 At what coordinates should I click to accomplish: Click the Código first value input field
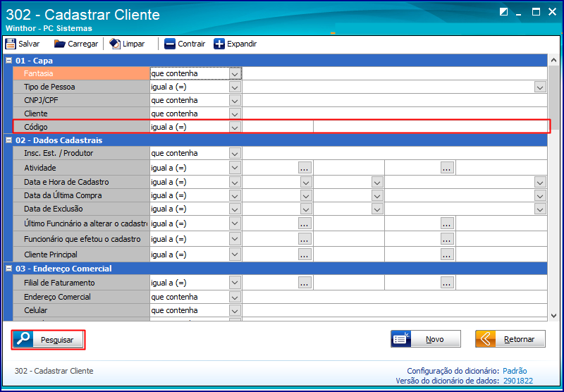[278, 127]
